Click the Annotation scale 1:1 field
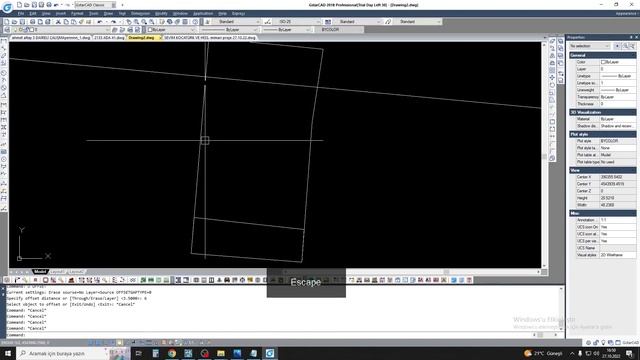 (618, 220)
